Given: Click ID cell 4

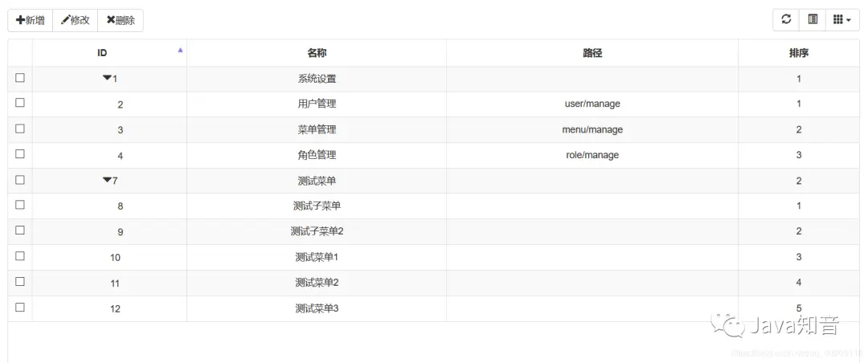Looking at the screenshot, I should (109, 156).
